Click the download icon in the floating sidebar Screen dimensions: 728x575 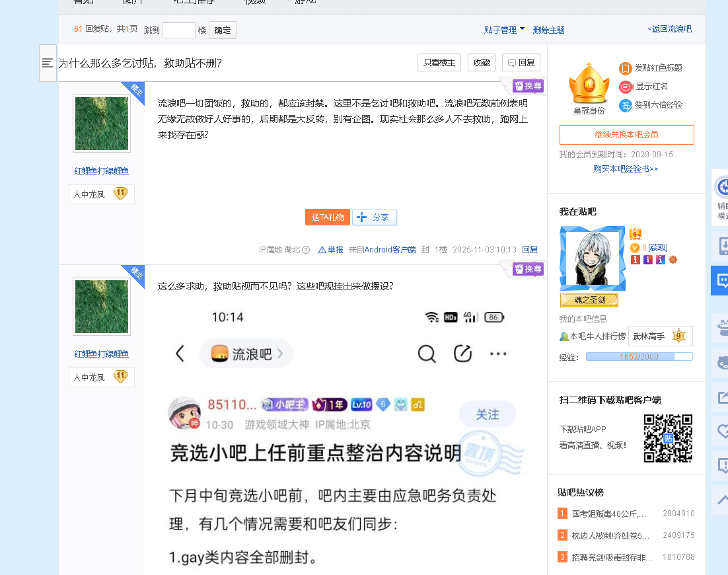click(x=721, y=247)
